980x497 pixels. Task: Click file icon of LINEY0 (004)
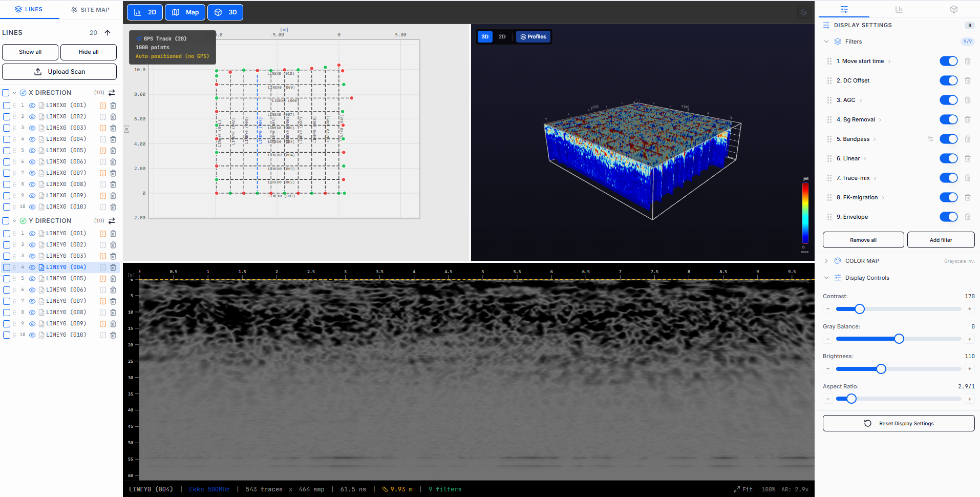pos(41,267)
